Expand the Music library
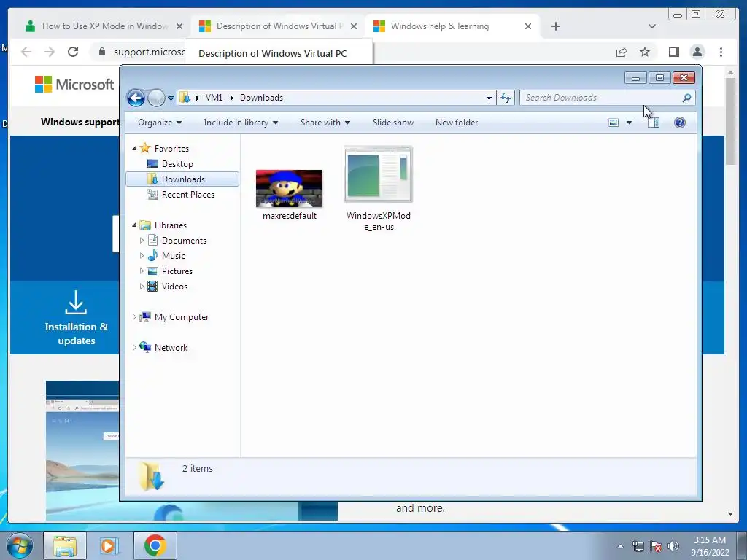Image resolution: width=747 pixels, height=560 pixels. point(142,256)
